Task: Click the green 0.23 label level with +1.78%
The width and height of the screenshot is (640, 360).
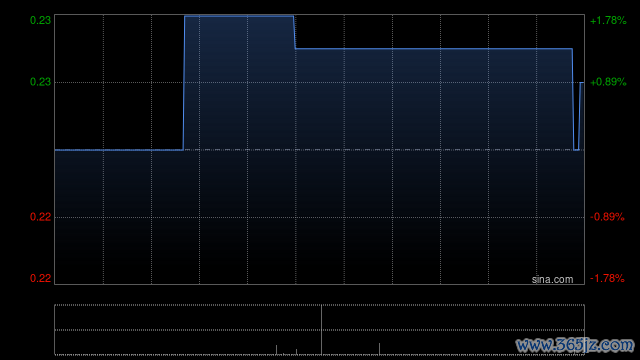Action: coord(40,20)
